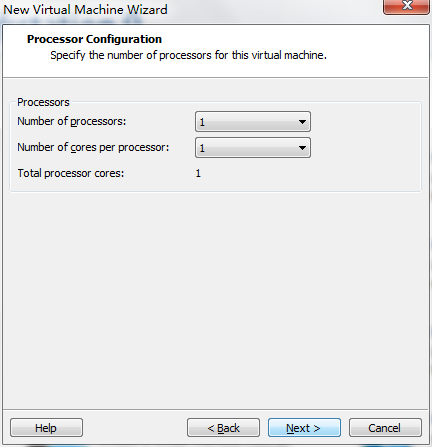Click the 'Specify the number of processors' description
Viewport: 432px width, 447px height.
coord(188,55)
